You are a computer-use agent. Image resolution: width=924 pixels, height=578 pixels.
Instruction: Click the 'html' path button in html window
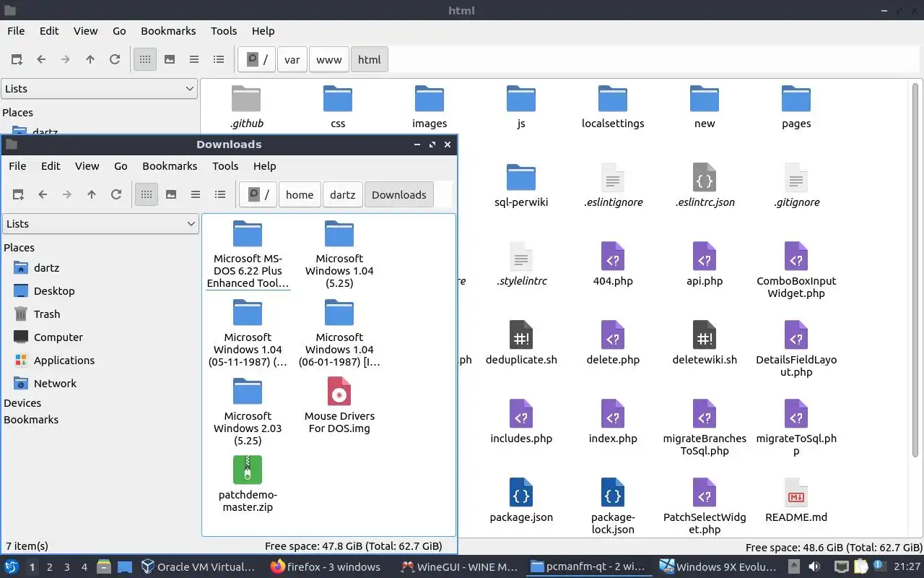coord(370,59)
